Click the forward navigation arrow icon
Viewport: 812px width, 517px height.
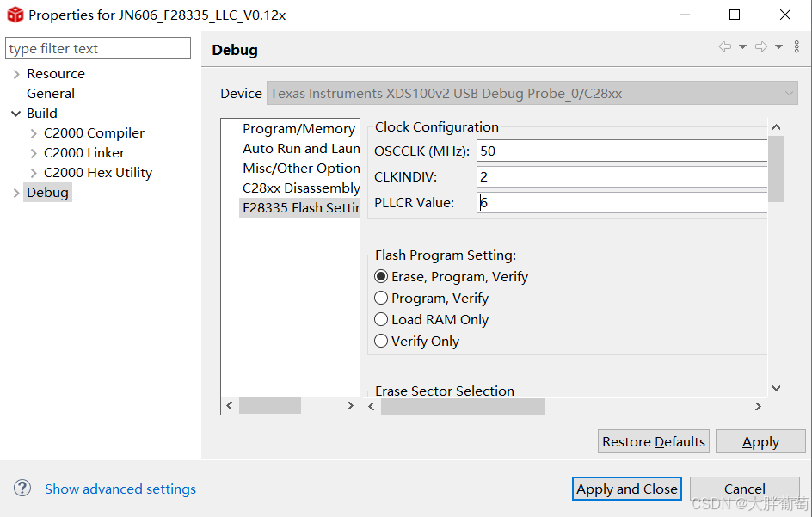pos(761,46)
